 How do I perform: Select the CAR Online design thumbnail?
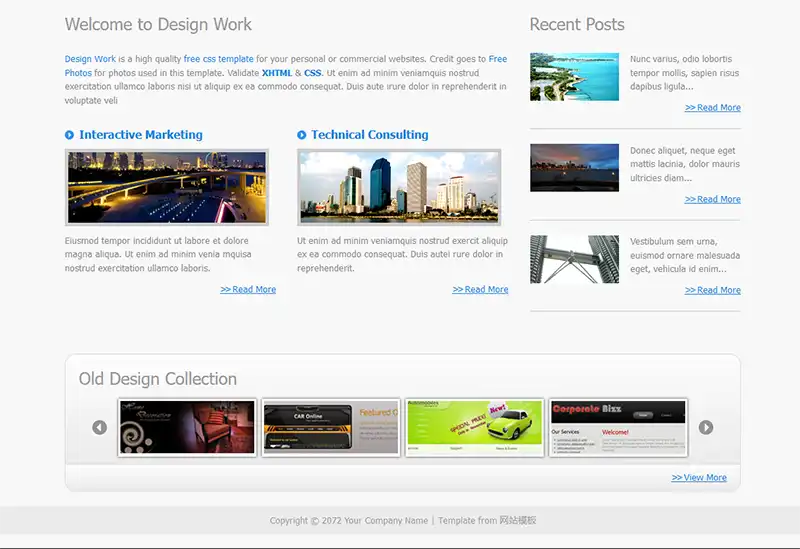331,427
